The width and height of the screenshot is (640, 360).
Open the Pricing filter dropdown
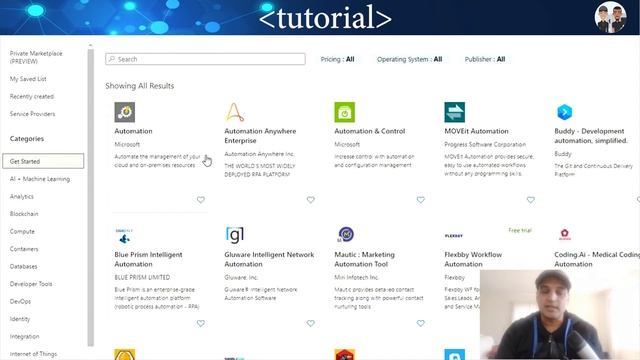tap(337, 59)
